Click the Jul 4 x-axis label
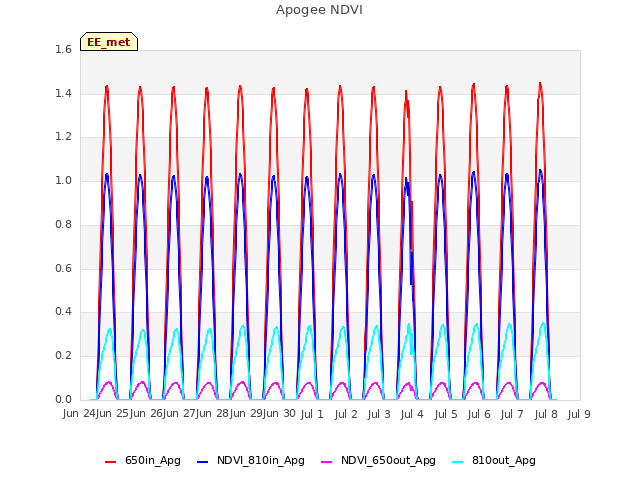Image resolution: width=640 pixels, height=480 pixels. point(412,415)
